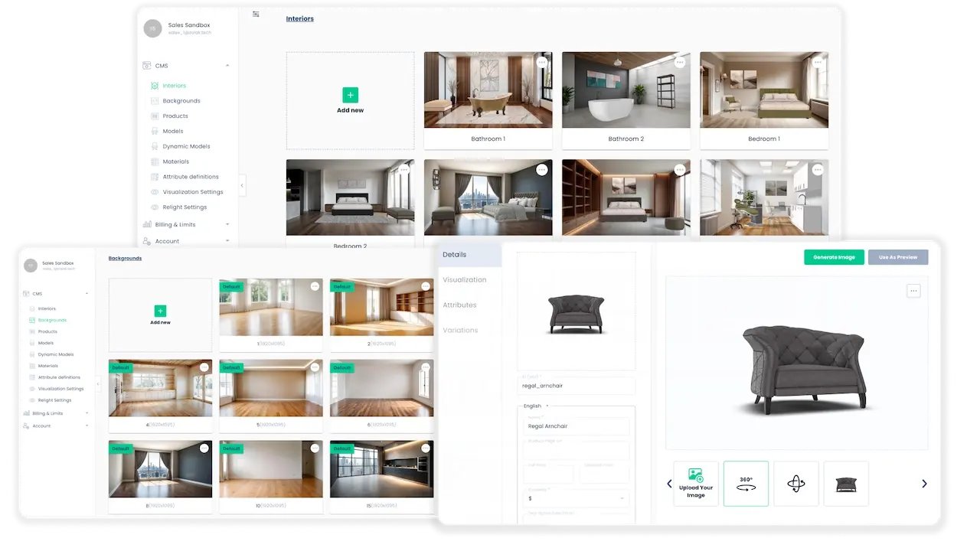Open three-dot menu on background 2 card
The image size is (980, 551).
click(426, 286)
